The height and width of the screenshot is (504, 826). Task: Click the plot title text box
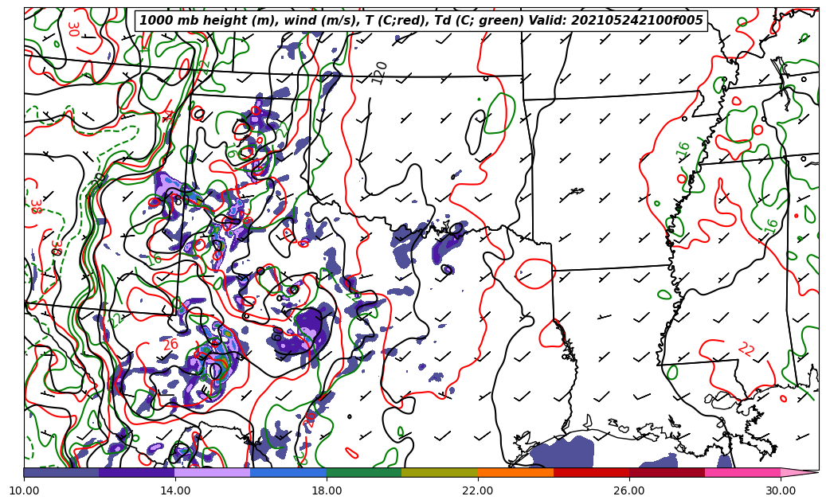(421, 21)
